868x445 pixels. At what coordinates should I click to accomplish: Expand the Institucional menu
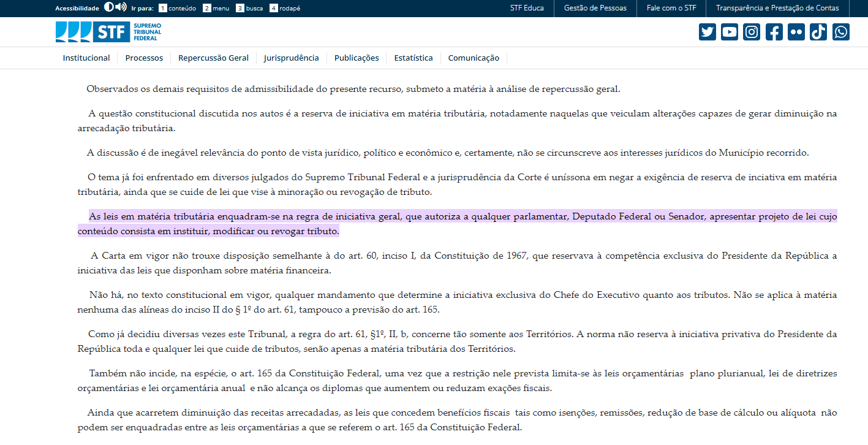coord(86,58)
